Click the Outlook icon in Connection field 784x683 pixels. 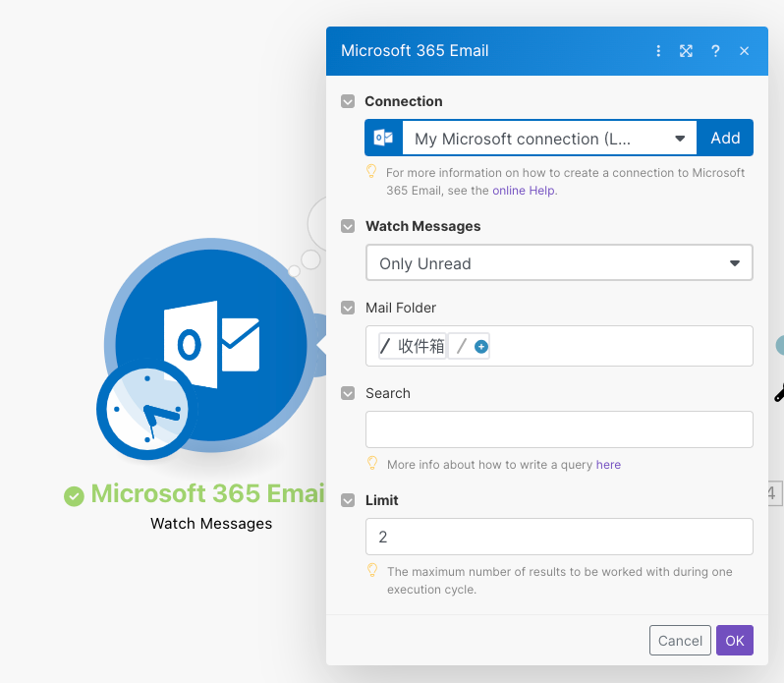[383, 138]
